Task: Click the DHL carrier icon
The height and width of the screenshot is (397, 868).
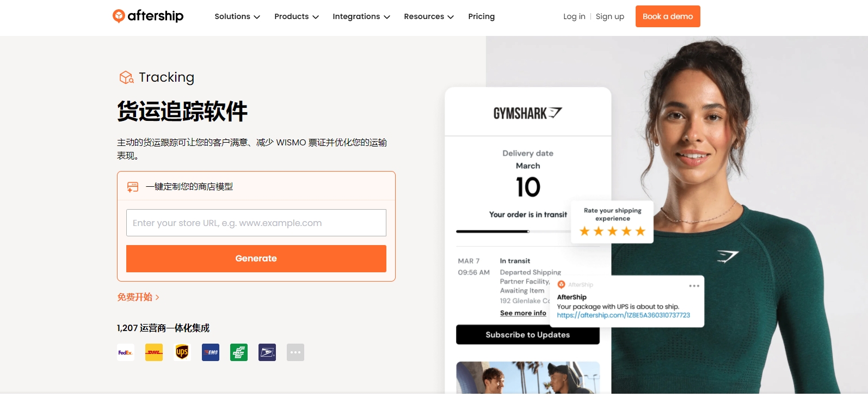Action: (x=154, y=352)
